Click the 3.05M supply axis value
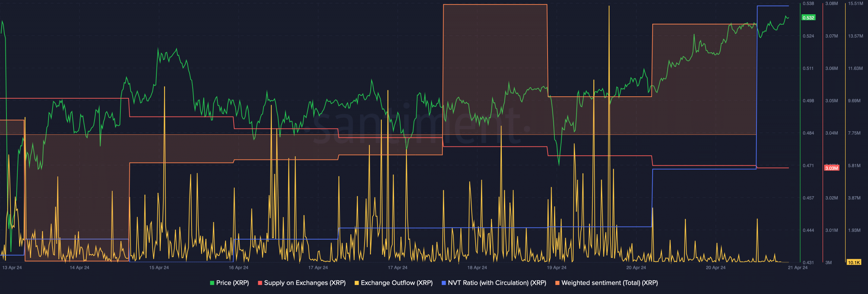The height and width of the screenshot is (294, 868). [832, 101]
